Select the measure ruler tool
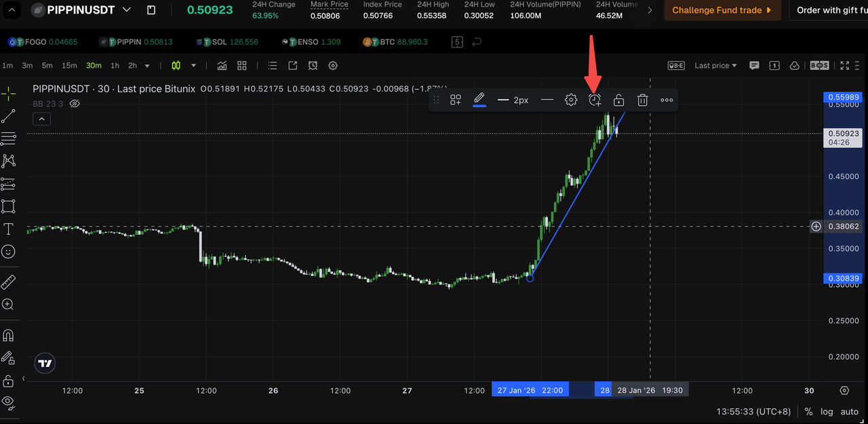The height and width of the screenshot is (424, 868). tap(8, 281)
